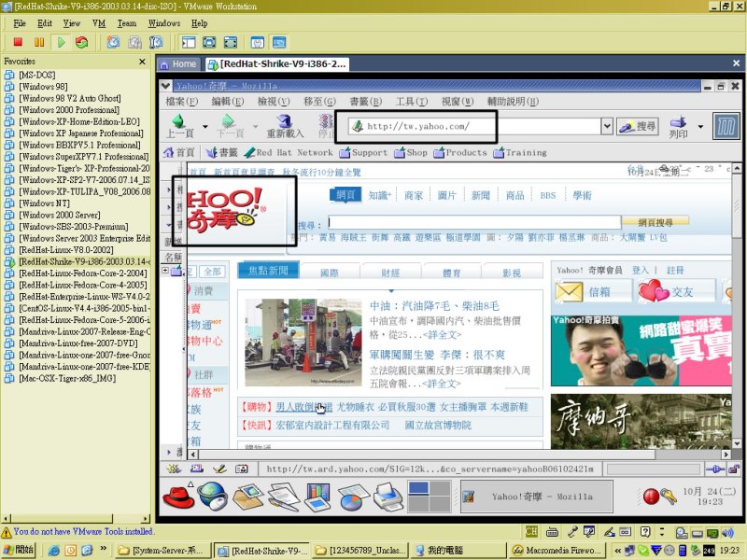Viewport: 747px width, 560px height.
Task: Click the Yahoo page vertical scrollbar down arrow
Action: click(x=737, y=443)
